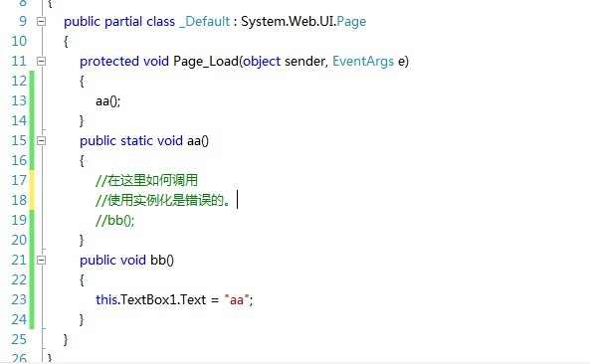Click line number 17 in the margin
This screenshot has height=364, width=590.
[x=19, y=180]
